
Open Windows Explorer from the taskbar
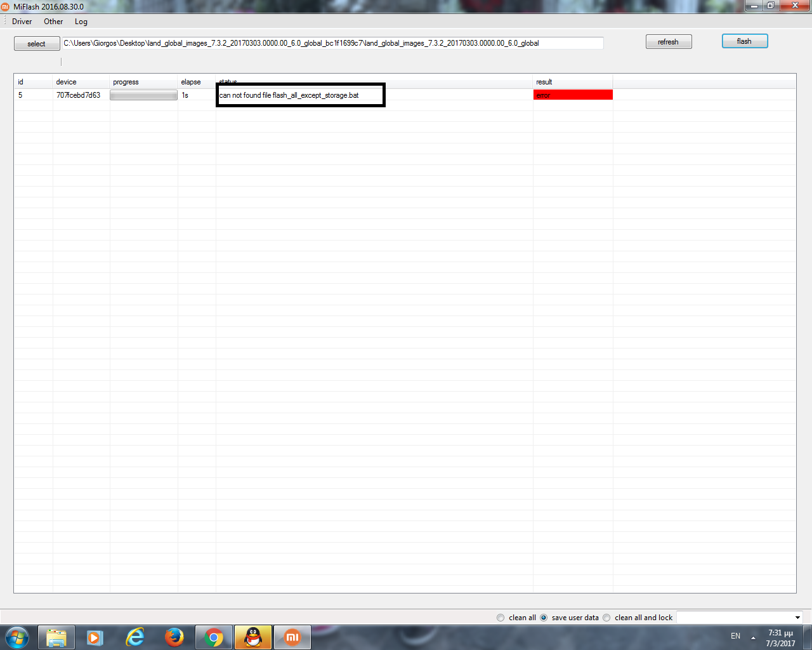[56, 637]
